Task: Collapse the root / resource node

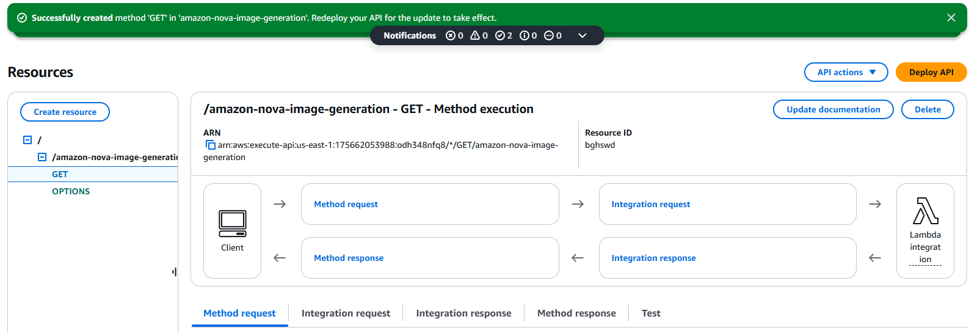Action: click(27, 140)
